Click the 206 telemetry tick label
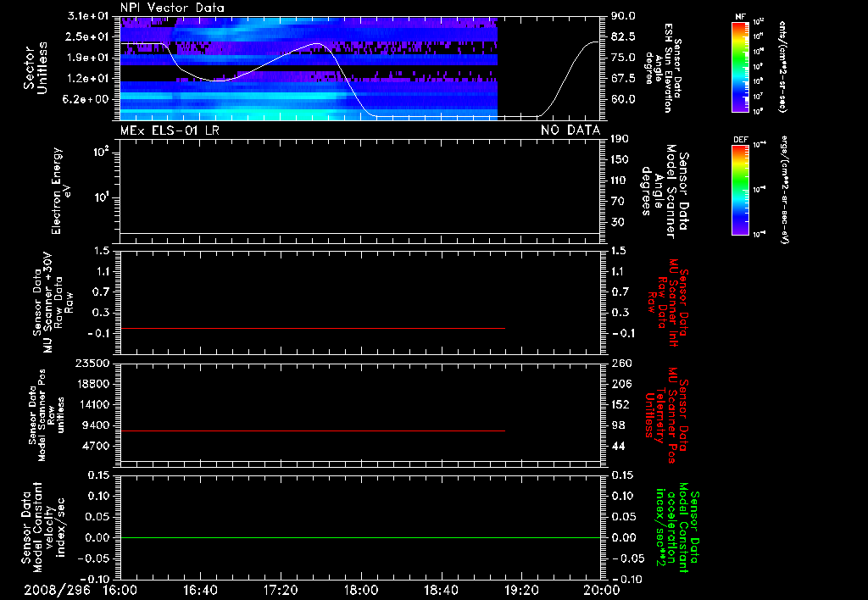The height and width of the screenshot is (600, 868). point(621,384)
